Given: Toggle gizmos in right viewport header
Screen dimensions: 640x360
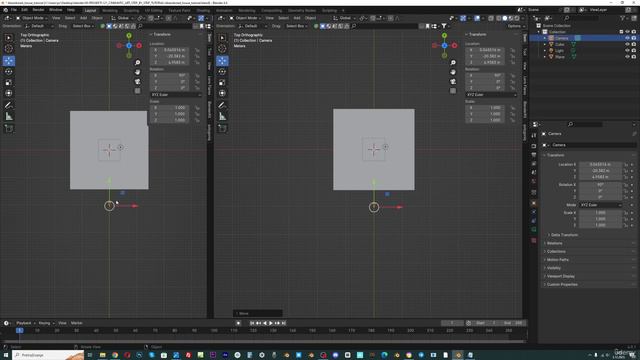Looking at the screenshot, I should 463,18.
